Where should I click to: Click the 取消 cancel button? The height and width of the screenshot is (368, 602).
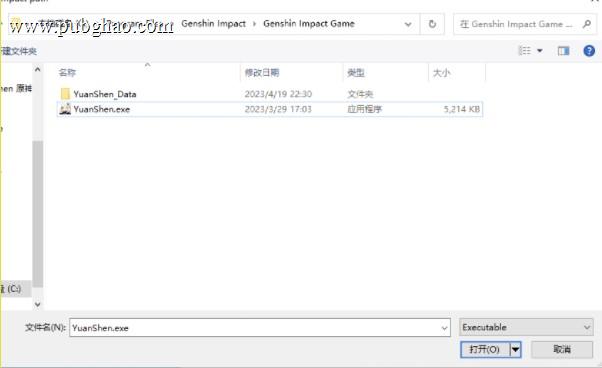[x=562, y=349]
